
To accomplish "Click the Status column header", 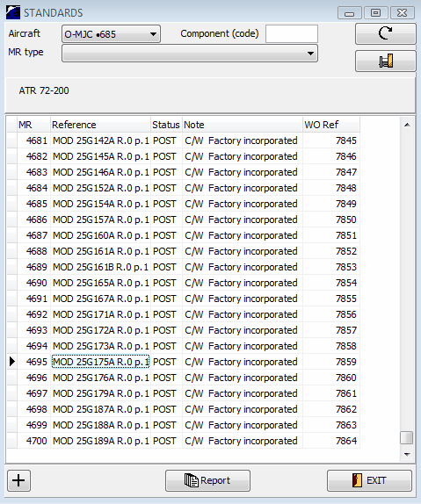I will [x=166, y=125].
